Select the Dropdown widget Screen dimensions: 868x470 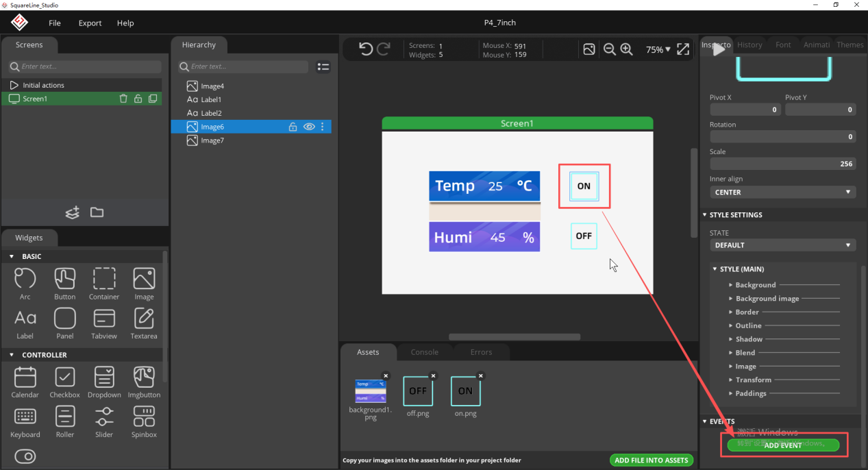[104, 382]
